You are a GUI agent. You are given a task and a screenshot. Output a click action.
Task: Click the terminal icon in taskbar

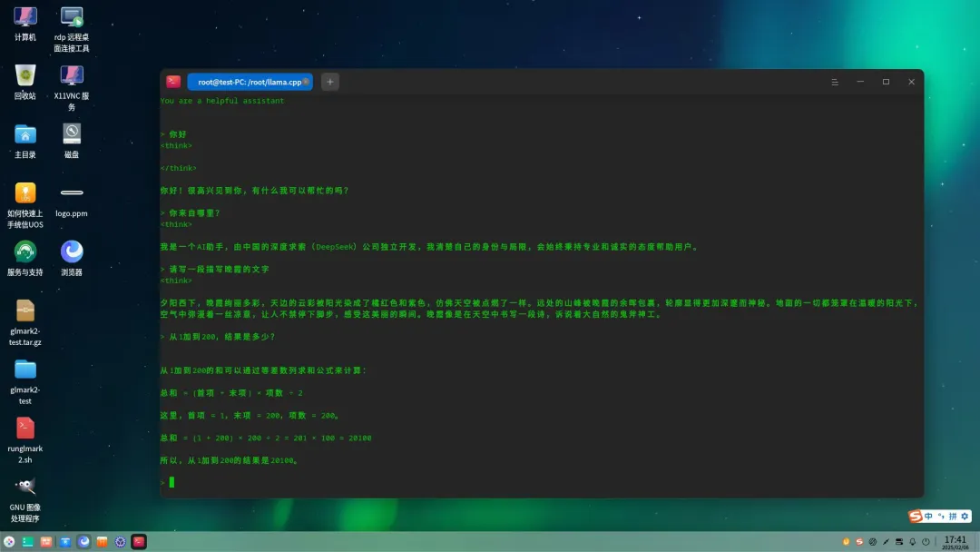point(139,542)
